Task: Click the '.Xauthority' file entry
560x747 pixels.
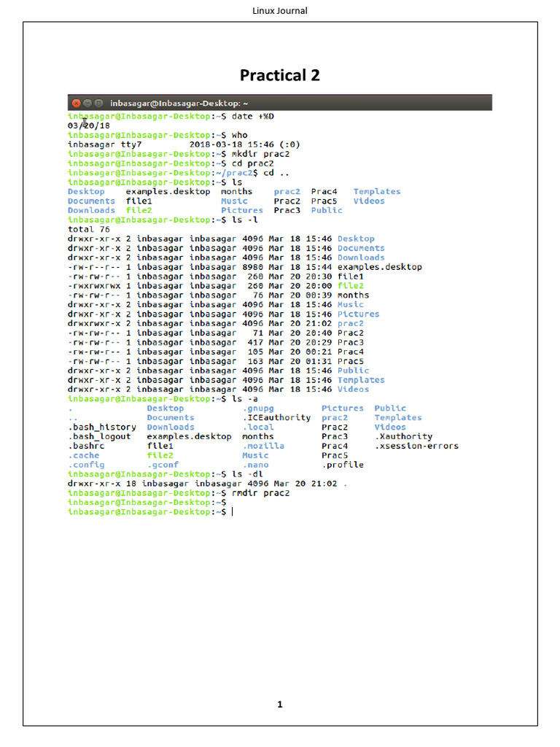Action: coord(403,437)
